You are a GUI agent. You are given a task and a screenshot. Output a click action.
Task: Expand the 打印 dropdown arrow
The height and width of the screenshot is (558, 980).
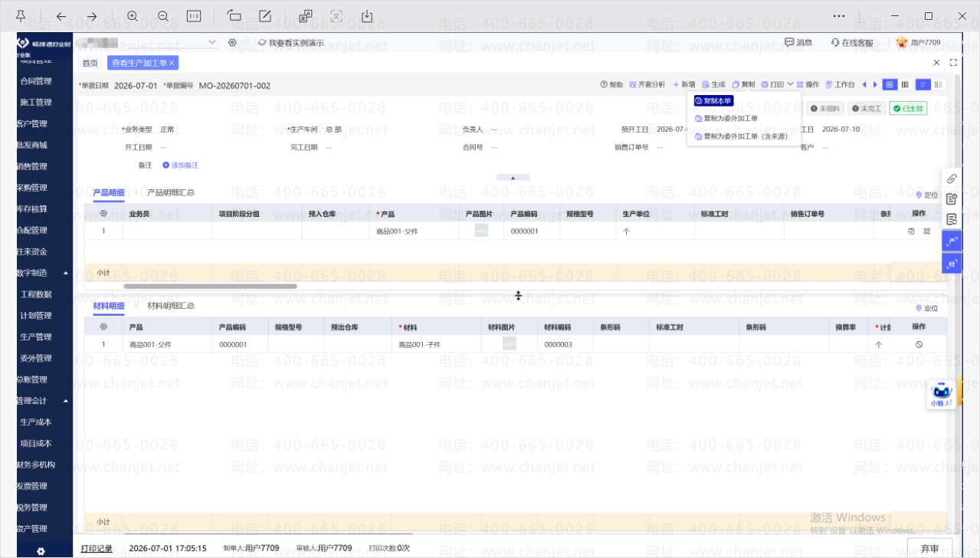click(790, 84)
